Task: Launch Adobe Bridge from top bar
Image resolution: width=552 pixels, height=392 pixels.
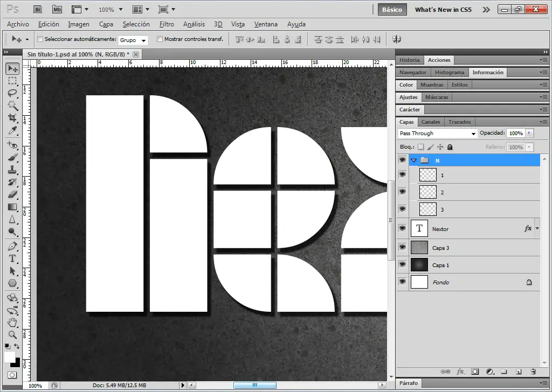Action: tap(38, 9)
